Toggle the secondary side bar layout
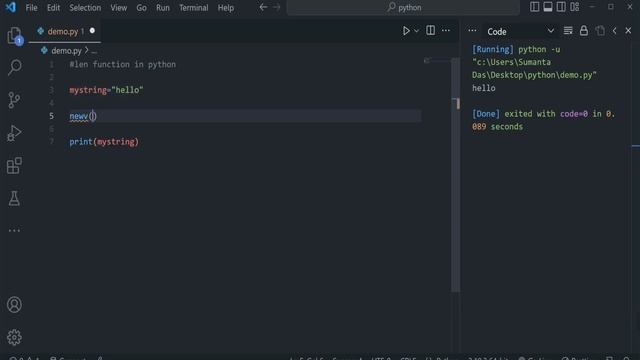This screenshot has width=640, height=360. point(561,7)
